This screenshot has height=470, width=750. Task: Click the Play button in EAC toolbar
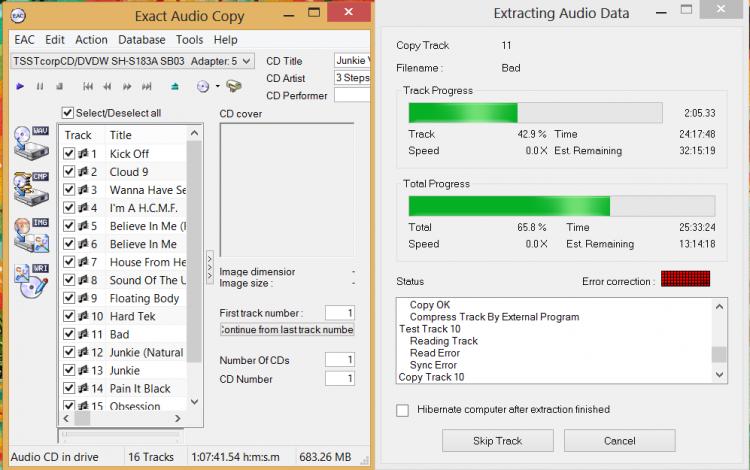(x=20, y=87)
